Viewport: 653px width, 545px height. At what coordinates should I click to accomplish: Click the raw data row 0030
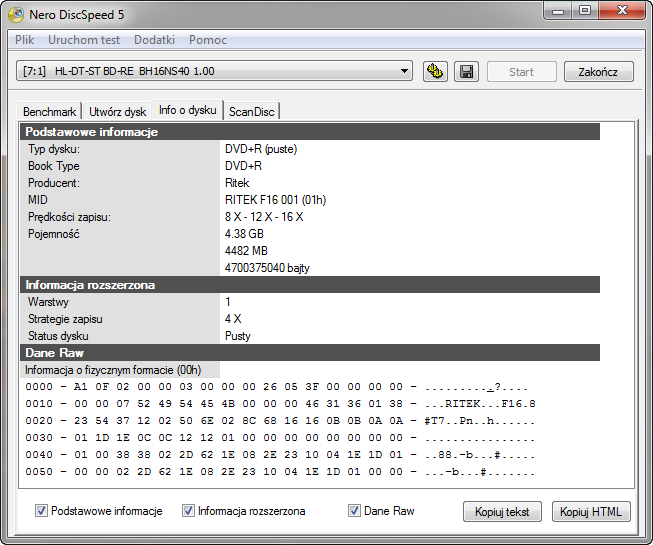click(280, 438)
